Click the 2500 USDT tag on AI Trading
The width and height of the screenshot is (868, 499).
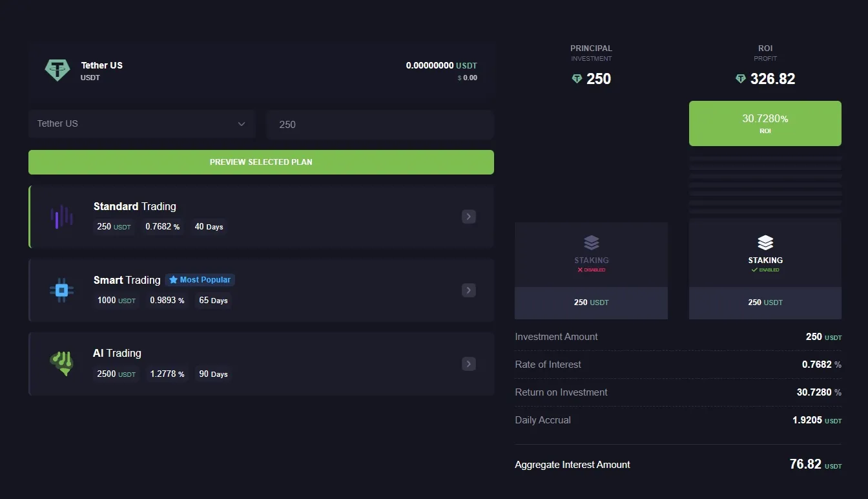click(117, 374)
